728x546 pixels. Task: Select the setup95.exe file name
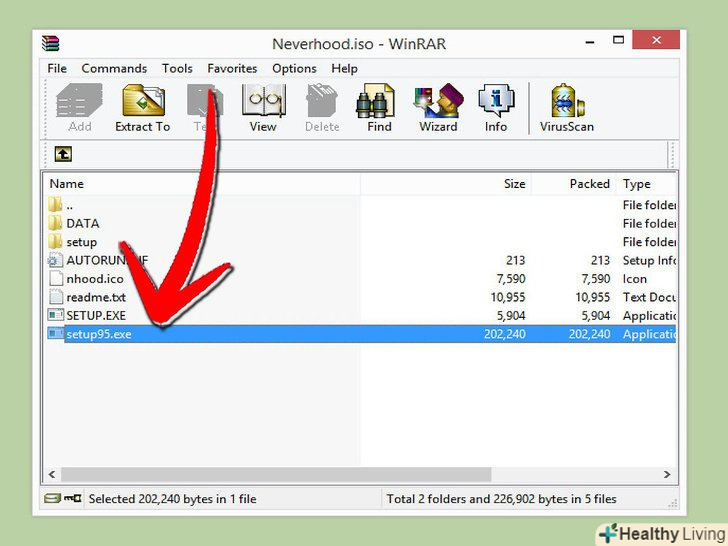(99, 334)
